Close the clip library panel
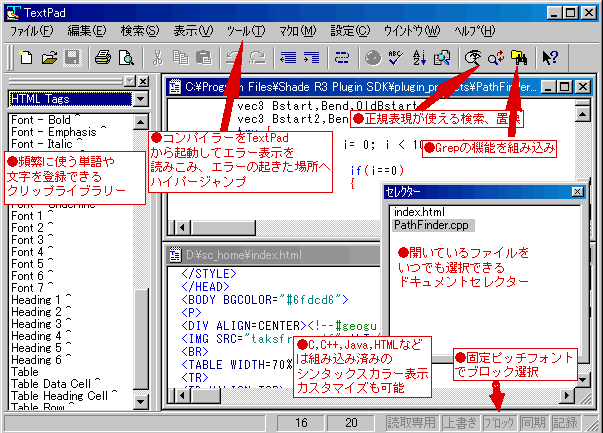This screenshot has height=433, width=603. coord(143,81)
